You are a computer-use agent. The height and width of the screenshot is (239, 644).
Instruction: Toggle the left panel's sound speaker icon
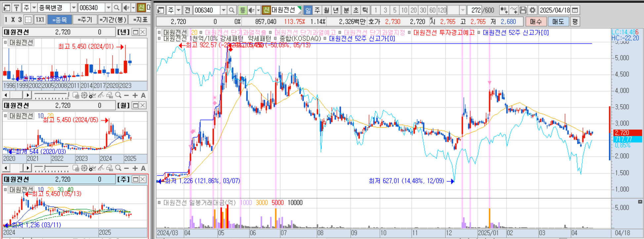pos(126,7)
